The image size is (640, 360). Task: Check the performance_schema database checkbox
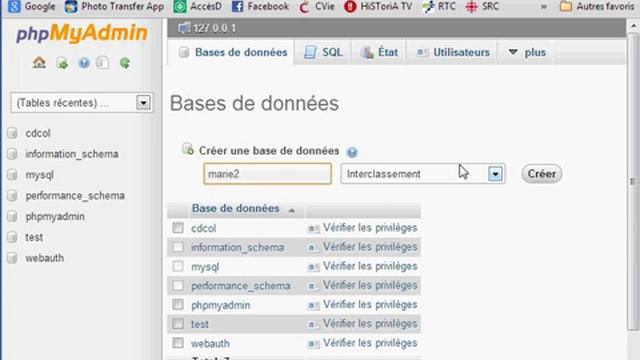pyautogui.click(x=178, y=285)
